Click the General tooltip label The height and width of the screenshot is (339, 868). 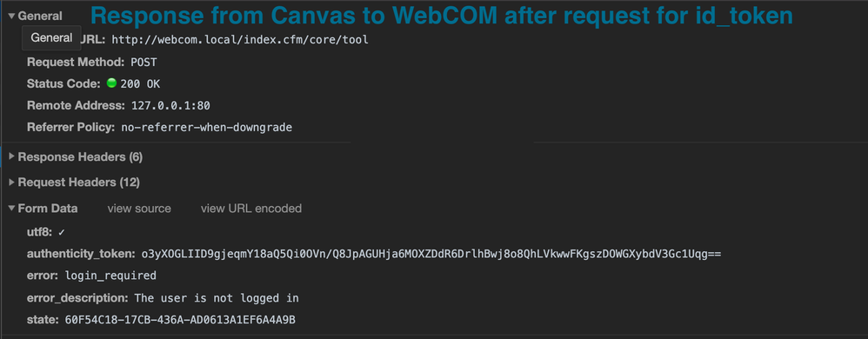pyautogui.click(x=51, y=38)
